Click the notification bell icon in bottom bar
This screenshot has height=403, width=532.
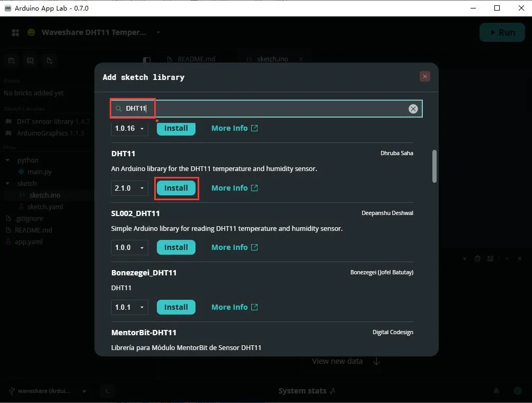pos(496,391)
